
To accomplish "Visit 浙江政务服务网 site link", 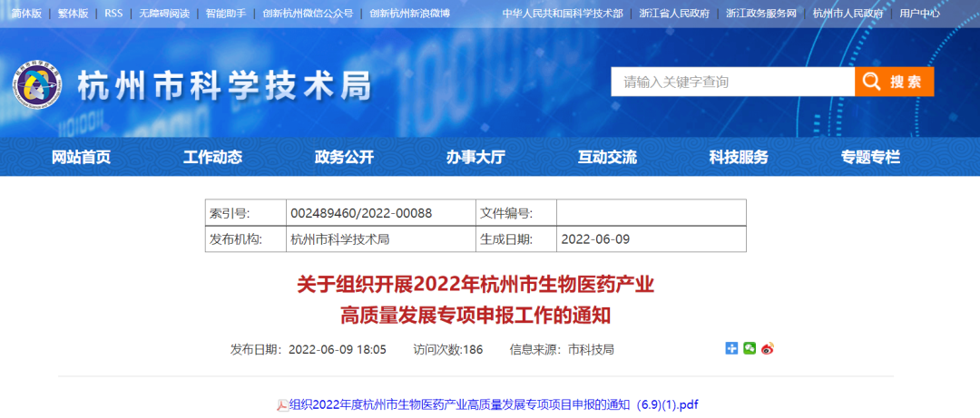I will 761,13.
